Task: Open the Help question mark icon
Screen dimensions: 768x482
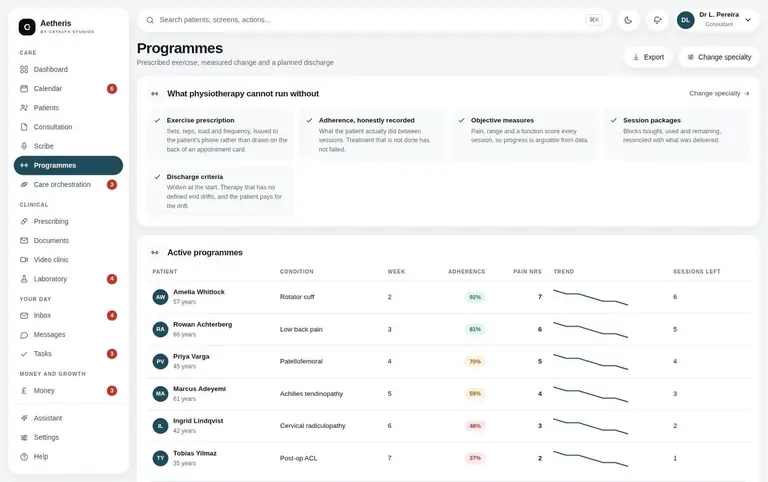Action: (x=24, y=457)
